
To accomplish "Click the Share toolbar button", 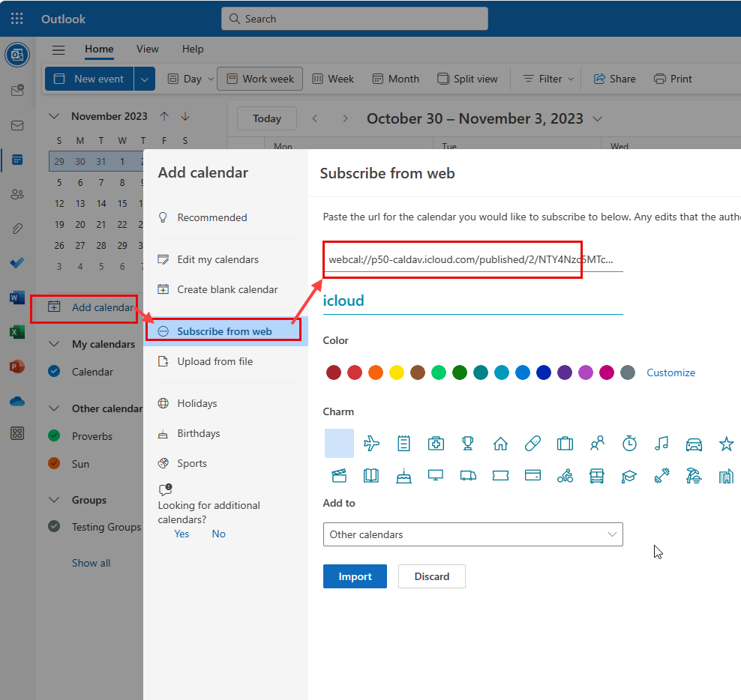I will click(x=615, y=79).
